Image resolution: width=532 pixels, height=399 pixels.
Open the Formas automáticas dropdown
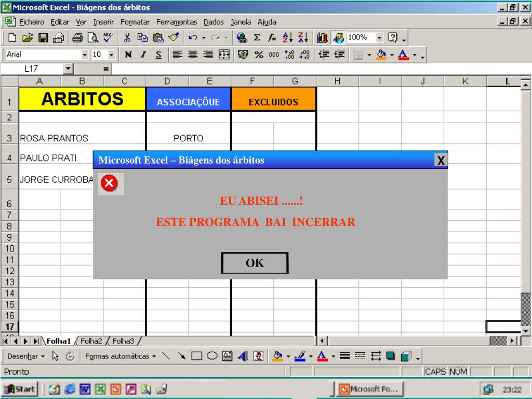(121, 356)
